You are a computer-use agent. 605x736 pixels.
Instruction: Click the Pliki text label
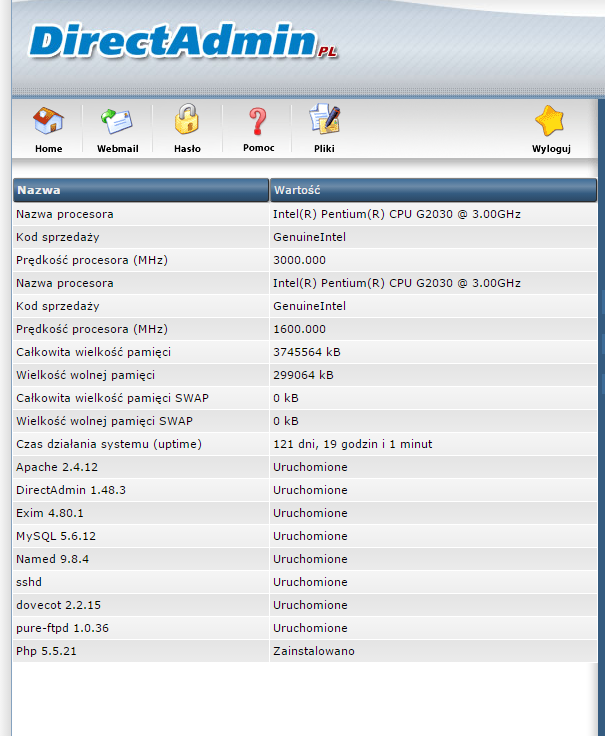tap(324, 149)
